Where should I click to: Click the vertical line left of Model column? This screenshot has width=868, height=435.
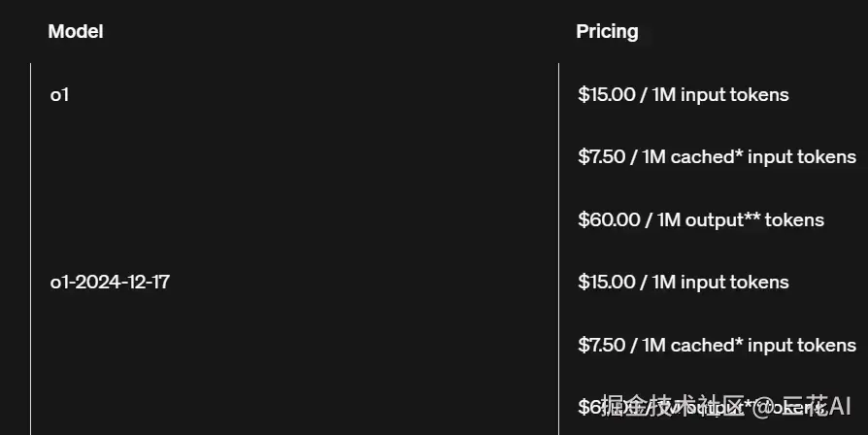(30, 249)
